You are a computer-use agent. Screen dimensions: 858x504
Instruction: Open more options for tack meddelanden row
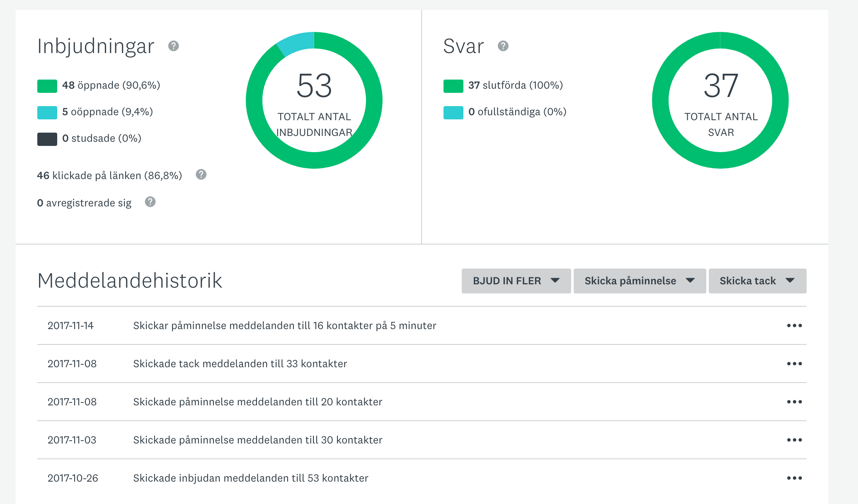click(794, 363)
